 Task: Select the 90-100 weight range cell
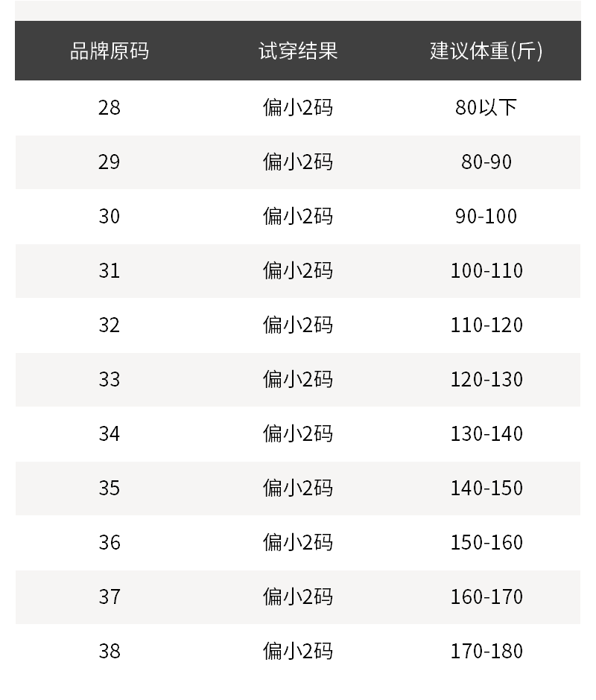coord(486,217)
